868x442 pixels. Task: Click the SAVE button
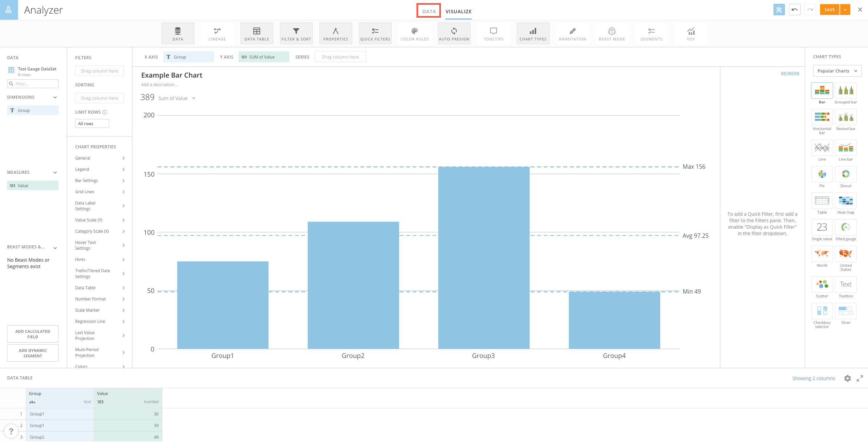pyautogui.click(x=830, y=10)
